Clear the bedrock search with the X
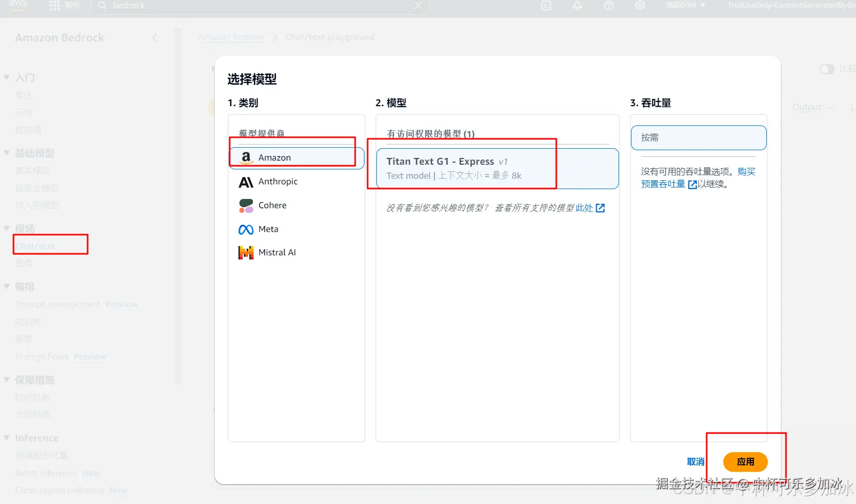 pos(418,5)
